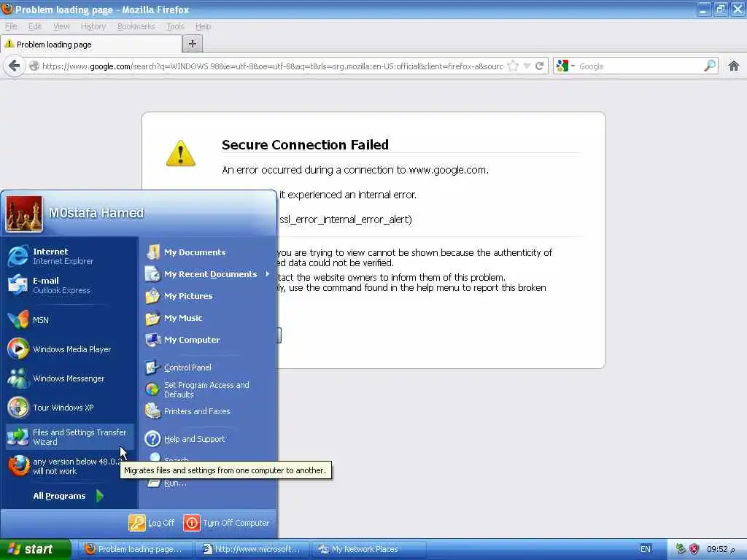
Task: Go to Firefox home page icon
Action: tap(734, 66)
